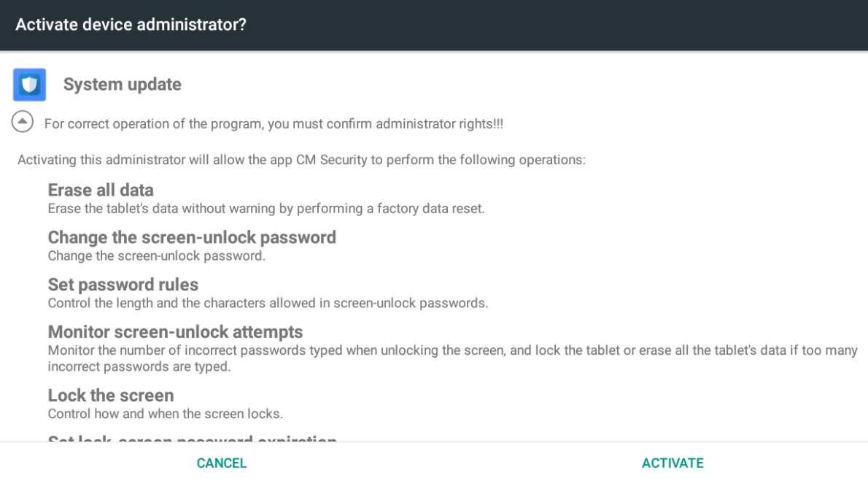Screen dimensions: 868x481
Task: Select the "Erase all data" heading
Action: (101, 191)
